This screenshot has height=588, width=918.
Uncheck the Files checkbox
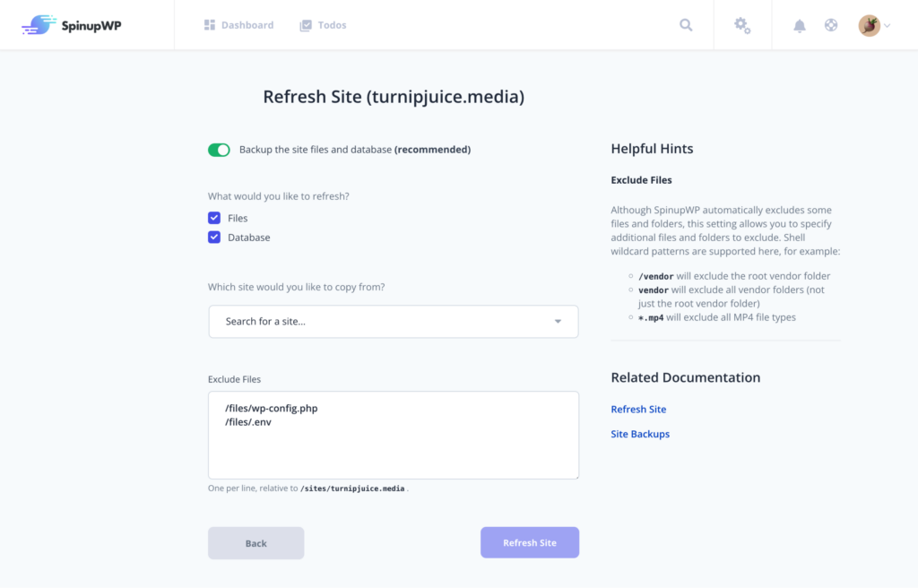[213, 217]
